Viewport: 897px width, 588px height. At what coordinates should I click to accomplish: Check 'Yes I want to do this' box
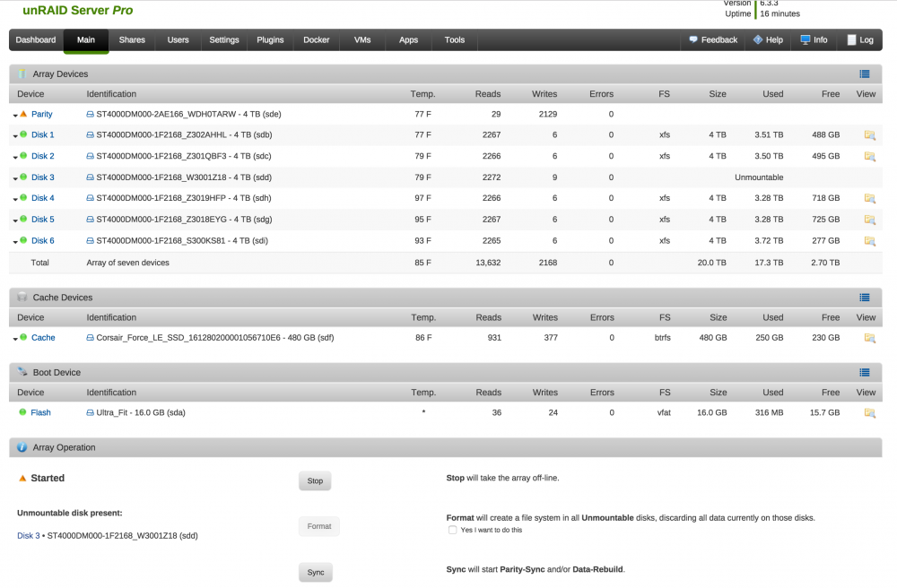point(452,531)
